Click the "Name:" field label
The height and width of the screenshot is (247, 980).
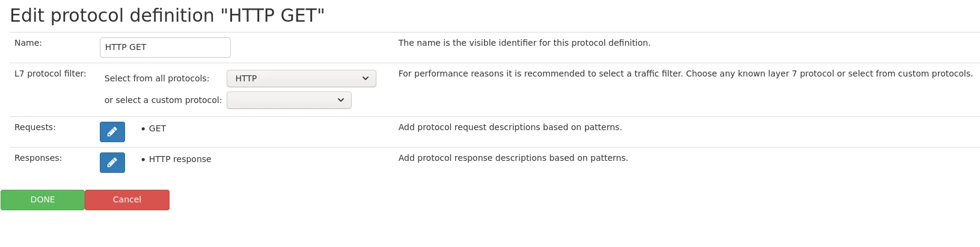click(x=28, y=43)
